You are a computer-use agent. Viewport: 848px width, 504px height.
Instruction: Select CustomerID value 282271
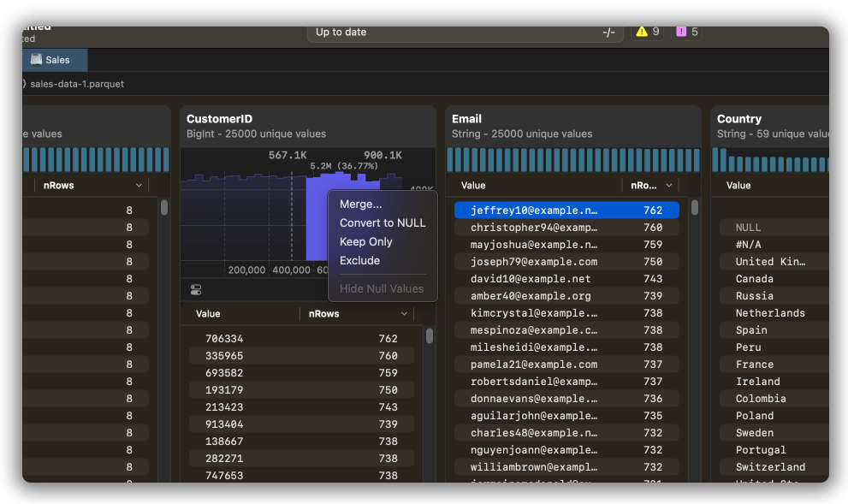pos(301,459)
